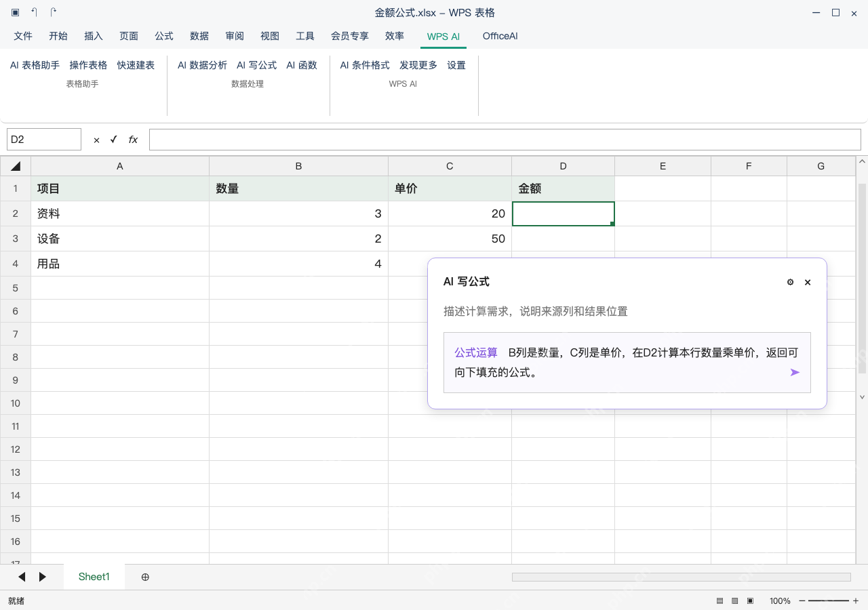Viewport: 868px width, 610px height.
Task: Select column B header
Action: [298, 166]
